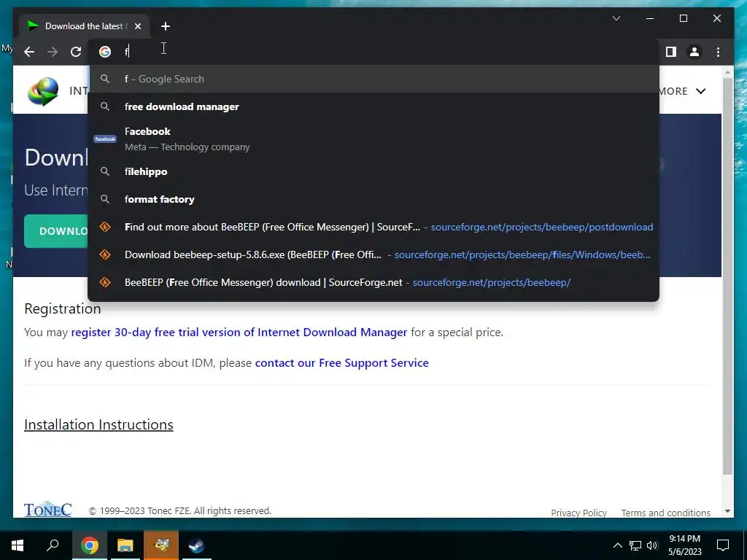Go back with the browser back arrow
Image resolution: width=747 pixels, height=560 pixels.
(29, 52)
